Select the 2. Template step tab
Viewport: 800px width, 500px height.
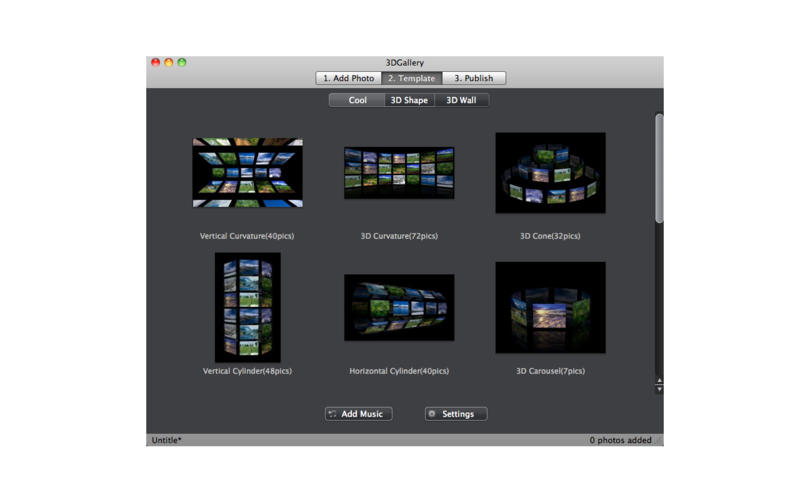pyautogui.click(x=412, y=78)
